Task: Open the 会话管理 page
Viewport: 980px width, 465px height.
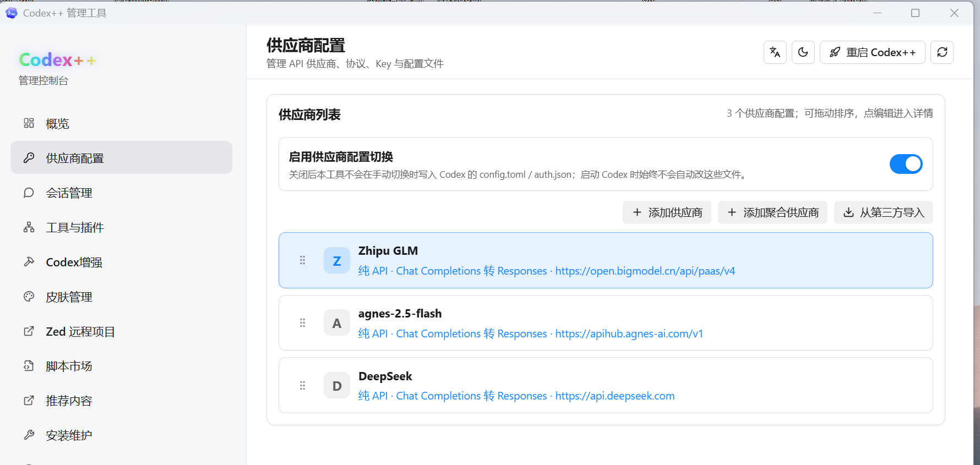Action: (121, 193)
